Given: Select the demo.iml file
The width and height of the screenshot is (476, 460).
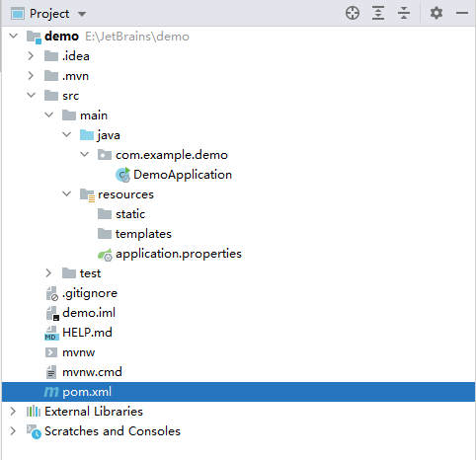Looking at the screenshot, I should pos(89,313).
